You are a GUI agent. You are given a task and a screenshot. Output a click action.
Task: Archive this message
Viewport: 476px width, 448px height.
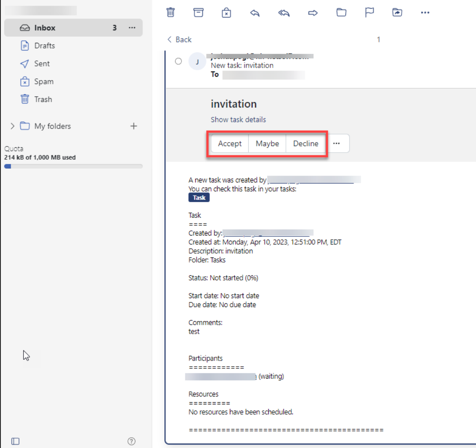tap(198, 12)
